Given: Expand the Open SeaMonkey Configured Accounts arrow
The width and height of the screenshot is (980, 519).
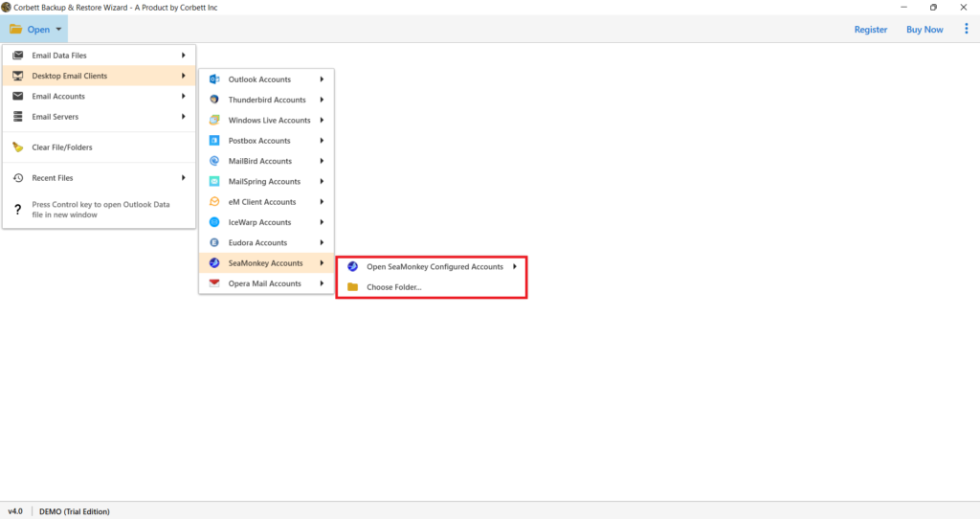Looking at the screenshot, I should click(x=515, y=266).
